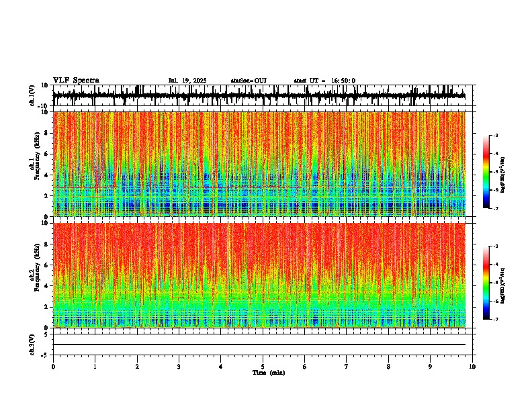Viewport: 532px width, 411px height.
Task: Click time-axis tick label "1"
Action: (95, 367)
